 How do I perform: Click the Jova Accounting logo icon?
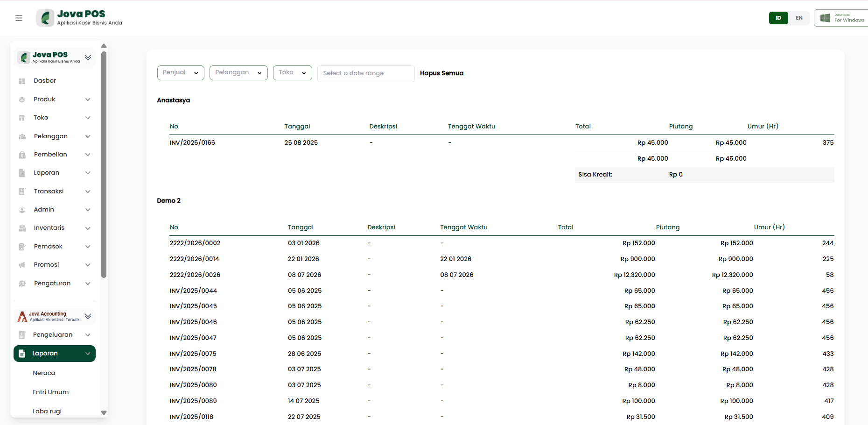tap(22, 317)
